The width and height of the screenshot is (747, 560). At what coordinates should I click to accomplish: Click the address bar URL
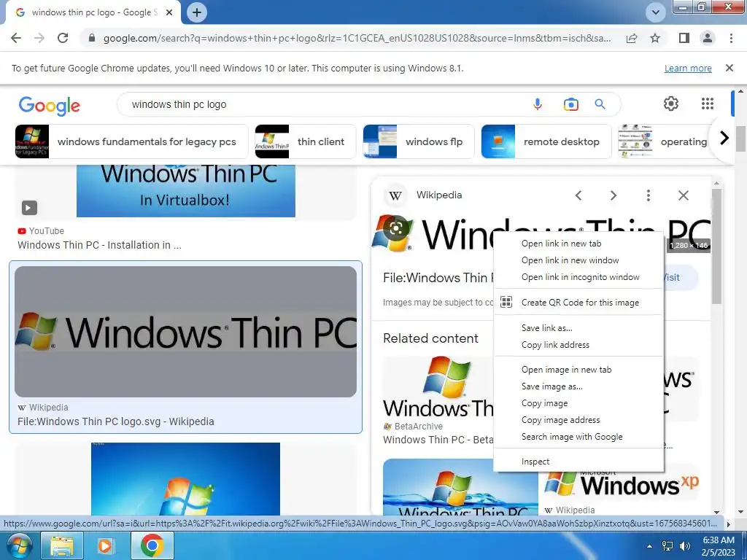point(357,38)
